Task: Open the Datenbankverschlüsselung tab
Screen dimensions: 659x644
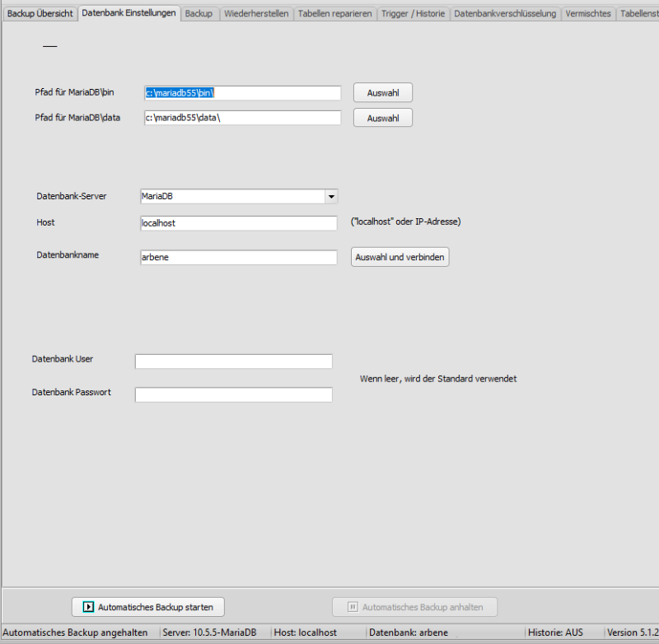Action: (505, 14)
